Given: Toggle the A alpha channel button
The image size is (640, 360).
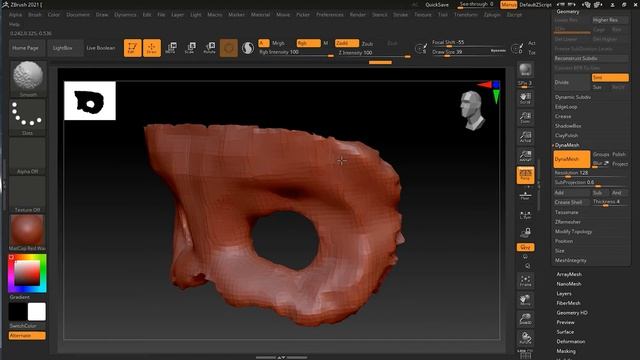Looking at the screenshot, I should tap(264, 43).
